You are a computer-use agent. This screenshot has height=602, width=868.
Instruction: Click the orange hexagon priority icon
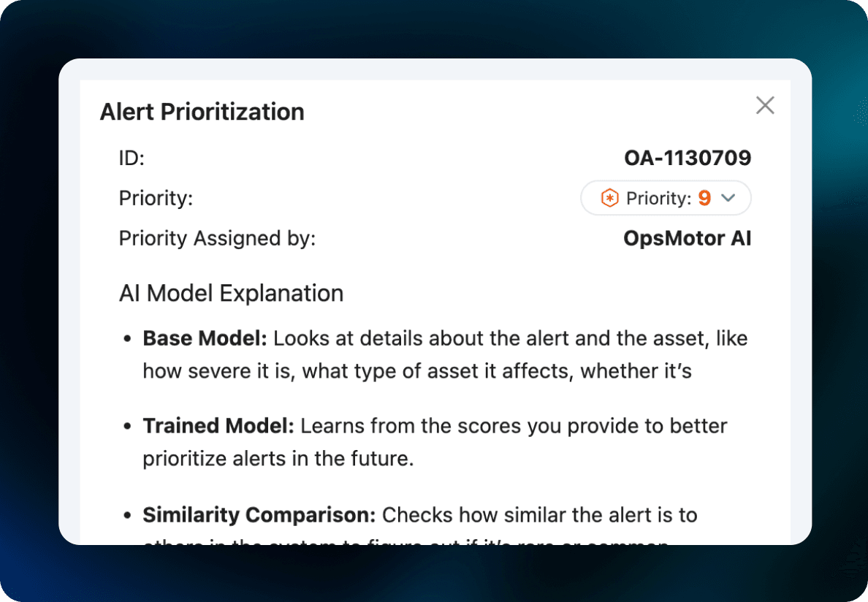coord(609,197)
